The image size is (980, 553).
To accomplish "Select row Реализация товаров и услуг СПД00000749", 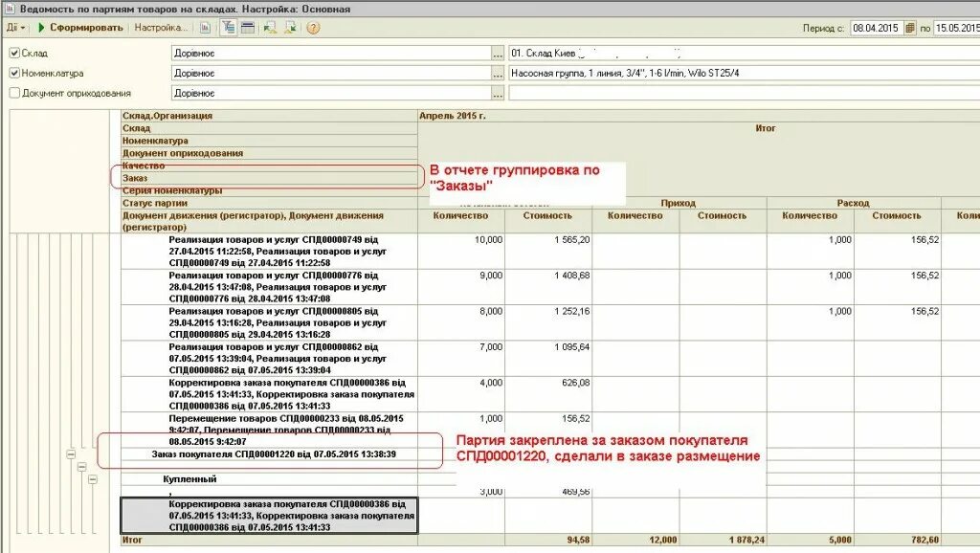I will (x=269, y=252).
